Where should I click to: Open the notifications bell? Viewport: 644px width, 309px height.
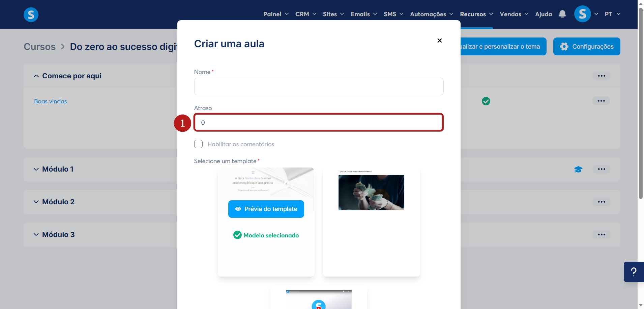tap(562, 14)
